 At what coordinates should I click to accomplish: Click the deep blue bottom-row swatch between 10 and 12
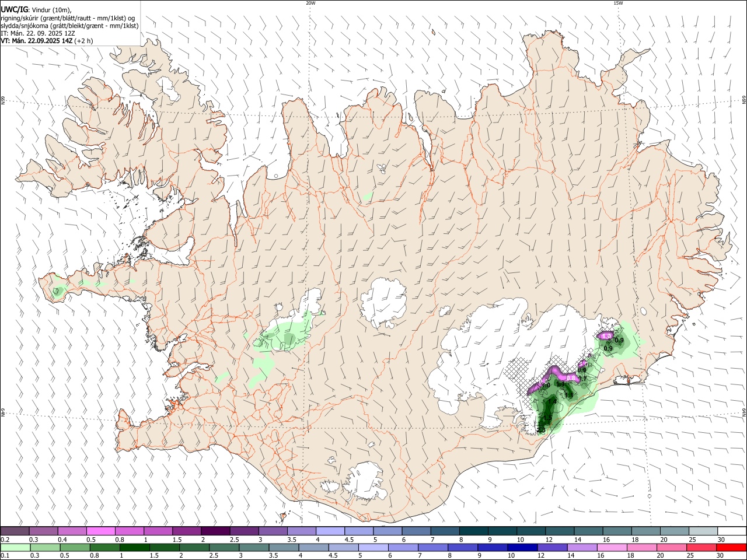click(522, 548)
